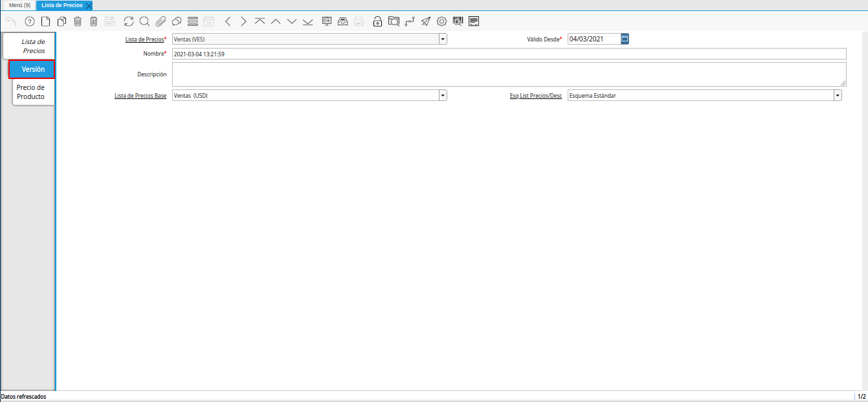This screenshot has width=868, height=402.
Task: Open the Chat bubbles icon
Action: coord(176,21)
